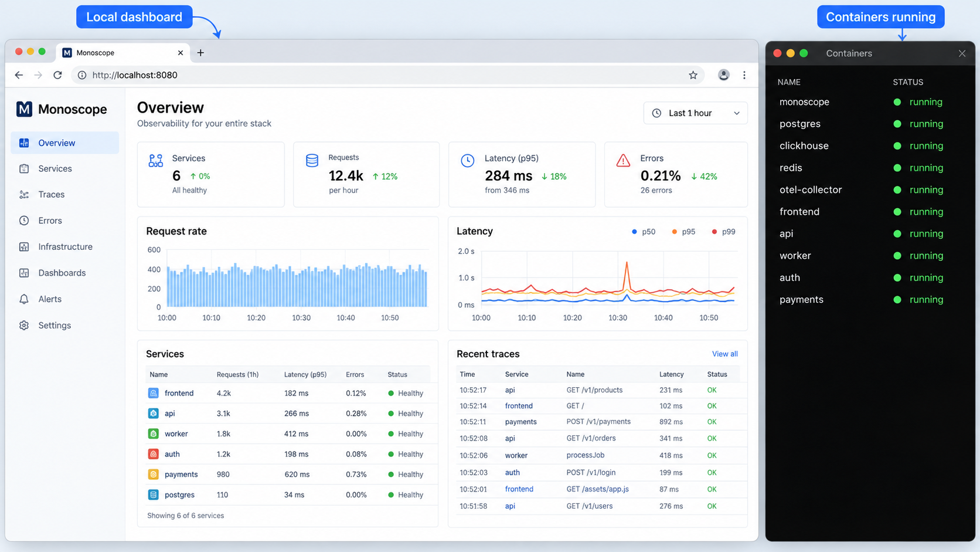This screenshot has height=552, width=980.
Task: Open Dashboards in the sidebar
Action: pos(62,273)
